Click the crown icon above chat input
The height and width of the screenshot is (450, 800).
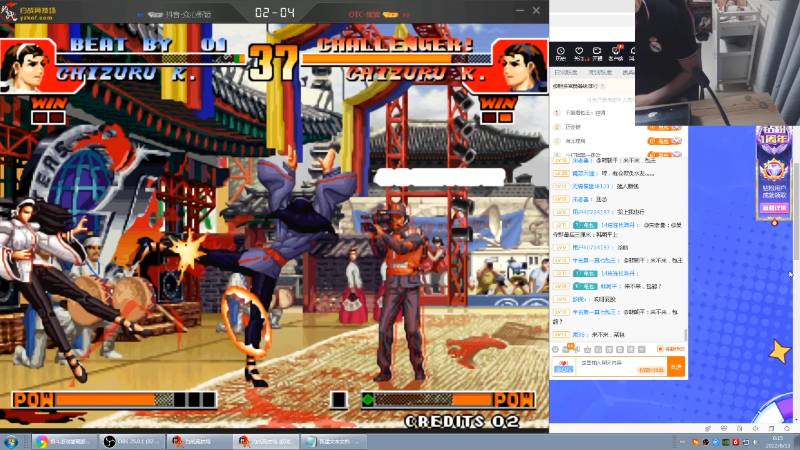tap(587, 349)
